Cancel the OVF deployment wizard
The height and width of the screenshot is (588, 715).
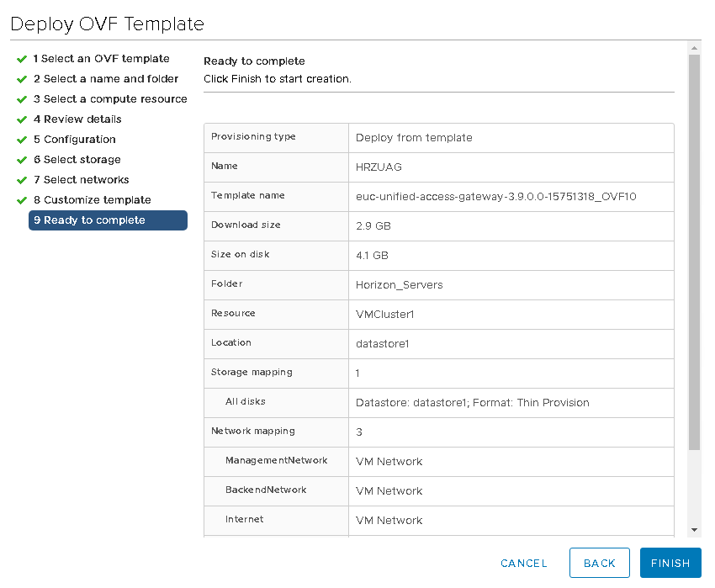pos(523,564)
